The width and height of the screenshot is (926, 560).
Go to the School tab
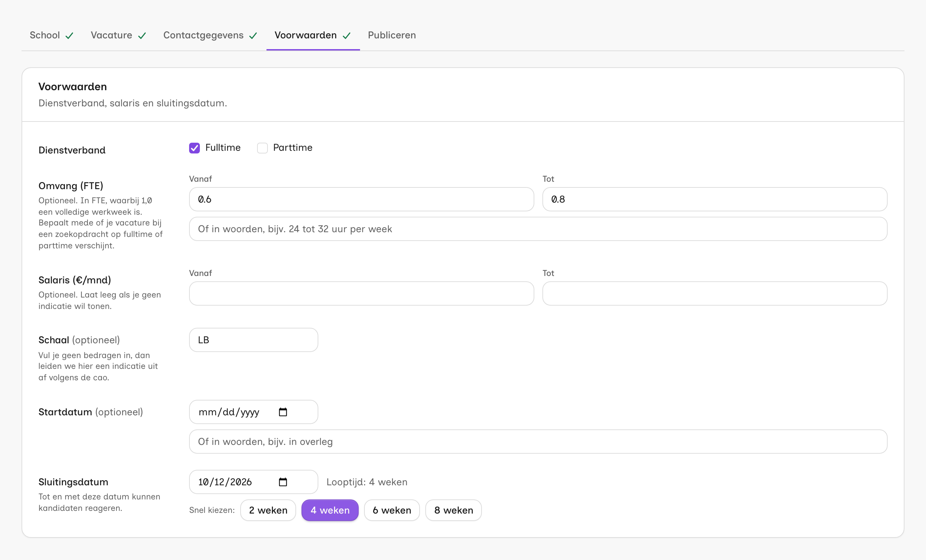click(51, 35)
